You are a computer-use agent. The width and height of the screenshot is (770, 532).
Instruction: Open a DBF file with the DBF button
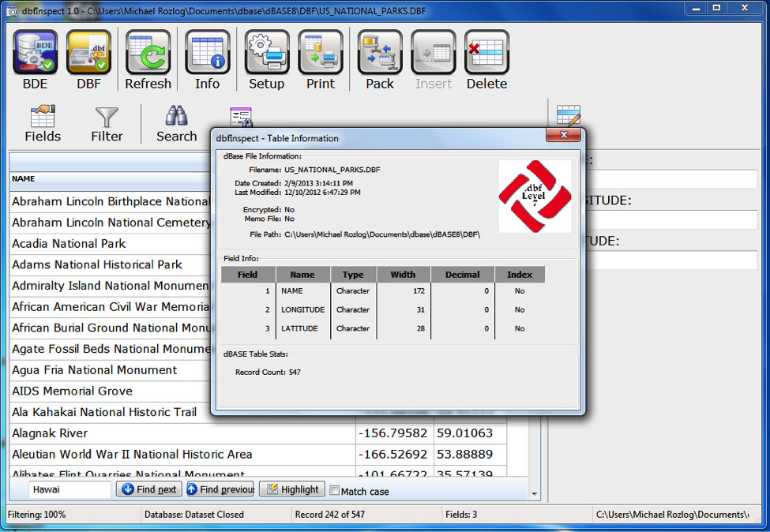[x=88, y=60]
